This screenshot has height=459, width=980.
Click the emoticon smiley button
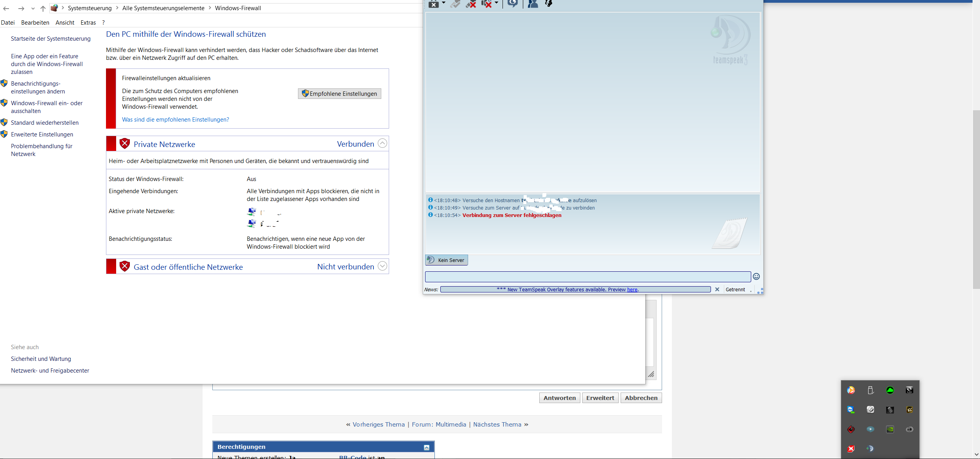(756, 276)
